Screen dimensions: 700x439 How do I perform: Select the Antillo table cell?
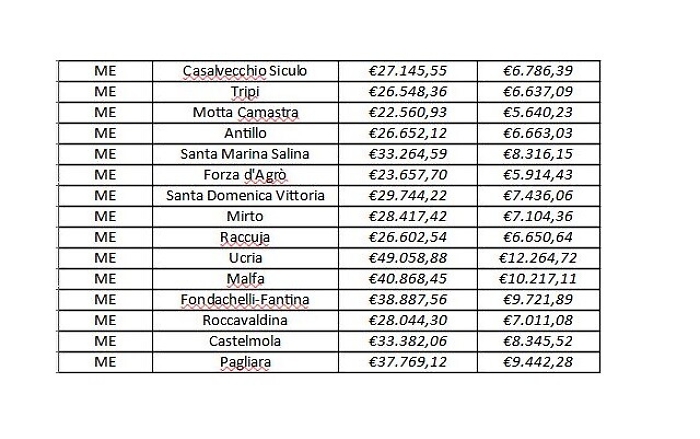point(245,133)
